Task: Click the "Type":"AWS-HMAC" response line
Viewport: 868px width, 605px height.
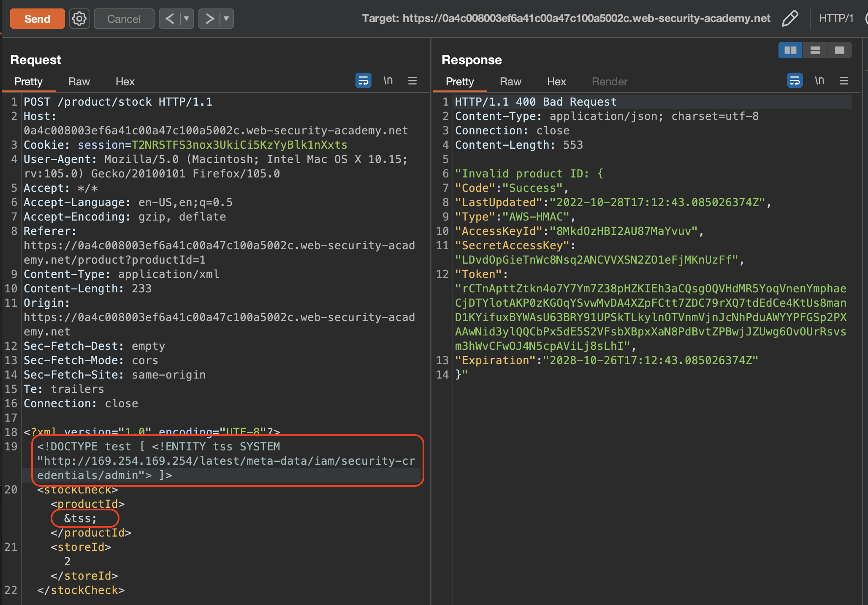Action: pos(515,217)
